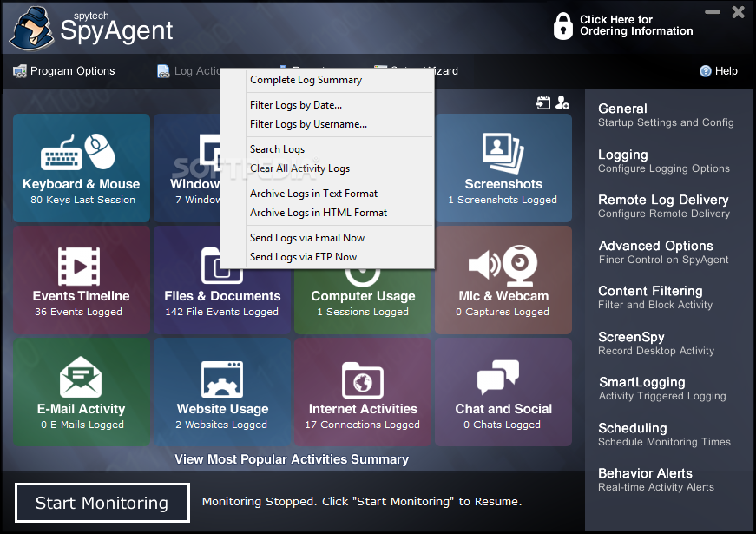Click the partially hidden Windows tile
The width and height of the screenshot is (756, 534).
187,168
